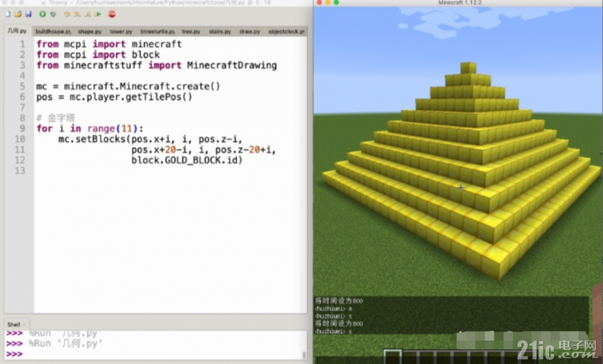
Task: Switch to the shape.py tab
Action: pos(89,31)
